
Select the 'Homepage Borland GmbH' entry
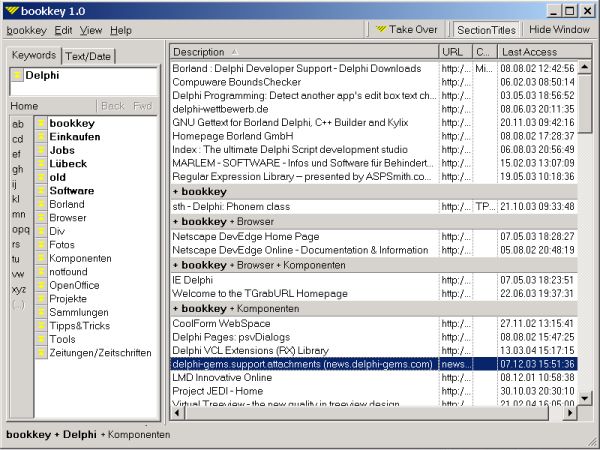373,136
